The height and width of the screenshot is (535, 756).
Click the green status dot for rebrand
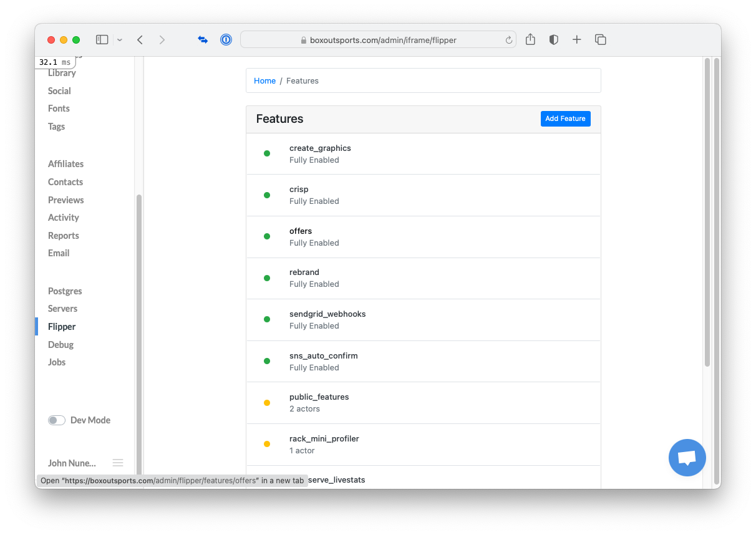pos(267,278)
